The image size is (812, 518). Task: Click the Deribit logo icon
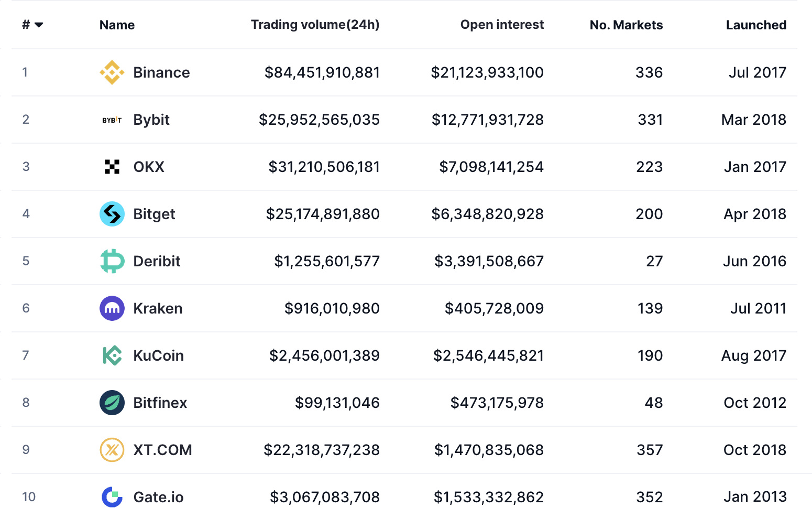[112, 261]
